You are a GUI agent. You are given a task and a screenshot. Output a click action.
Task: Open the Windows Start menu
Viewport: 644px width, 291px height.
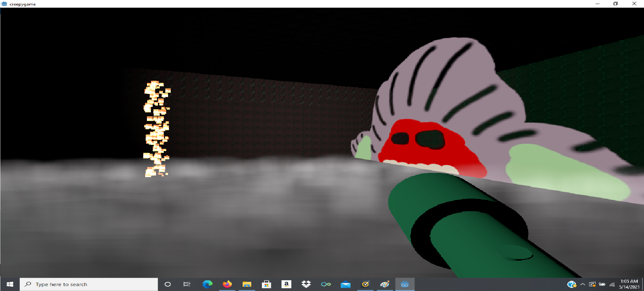(10, 284)
